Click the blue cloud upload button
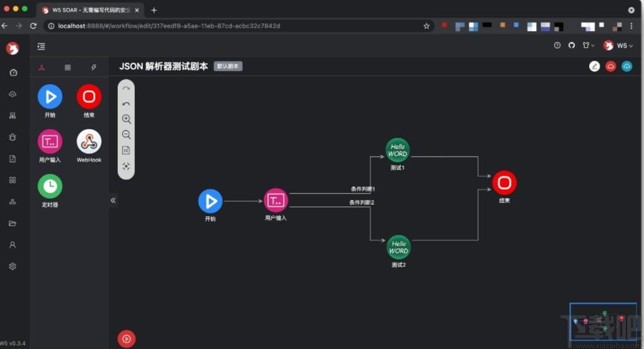Image resolution: width=644 pixels, height=349 pixels. (x=627, y=66)
